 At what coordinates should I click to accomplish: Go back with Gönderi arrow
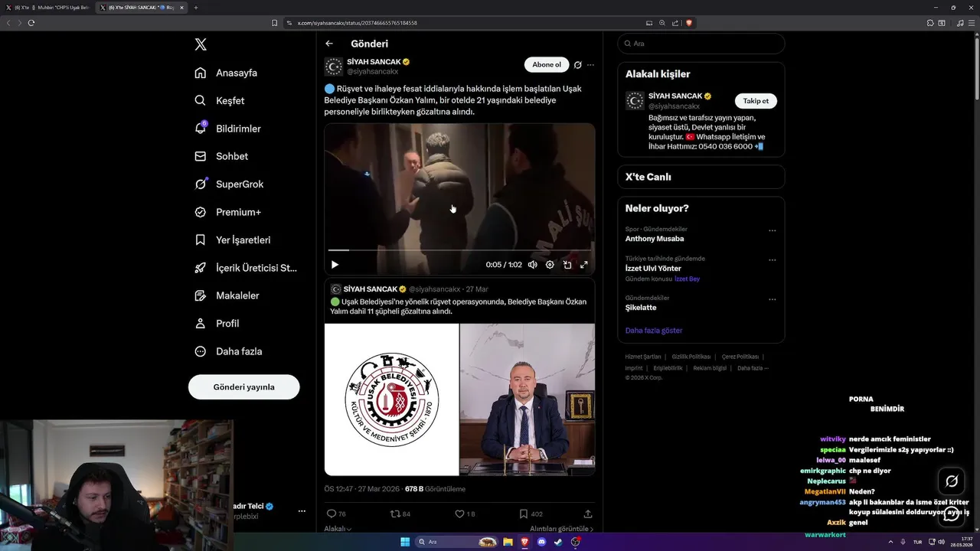pyautogui.click(x=329, y=44)
